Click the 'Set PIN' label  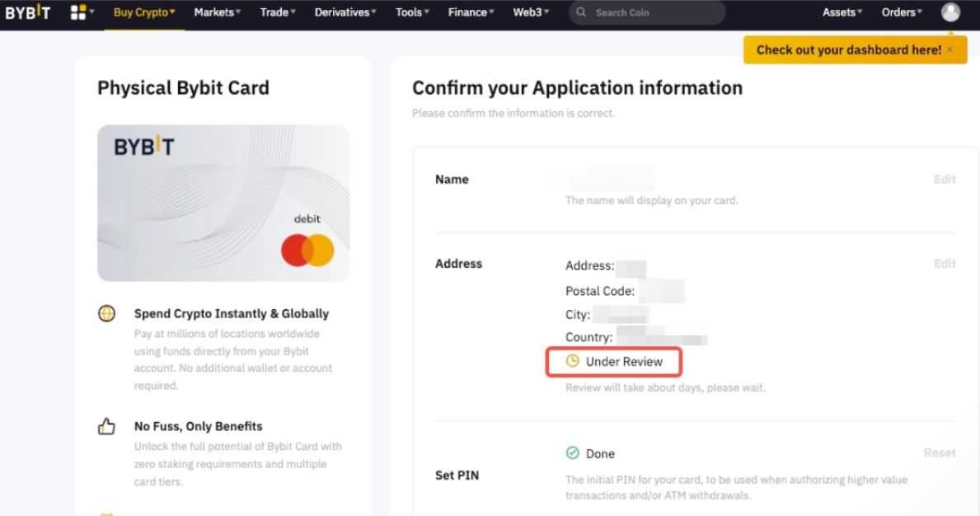click(x=457, y=476)
